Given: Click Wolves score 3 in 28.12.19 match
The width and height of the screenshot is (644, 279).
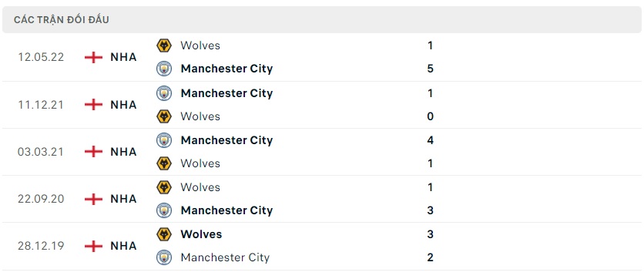Looking at the screenshot, I should pyautogui.click(x=430, y=234).
